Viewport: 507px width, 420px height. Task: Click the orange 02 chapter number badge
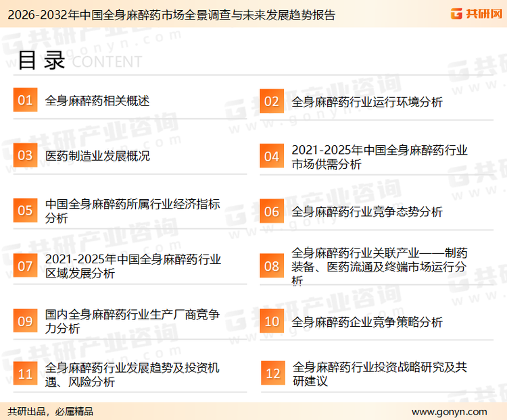pyautogui.click(x=271, y=101)
